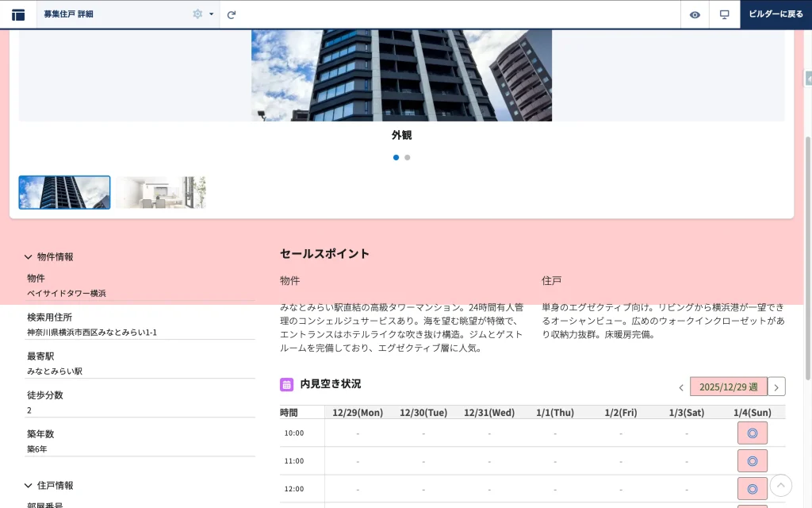Viewport: 812px width, 508px height.
Task: Click the desktop display mode icon
Action: click(724, 14)
